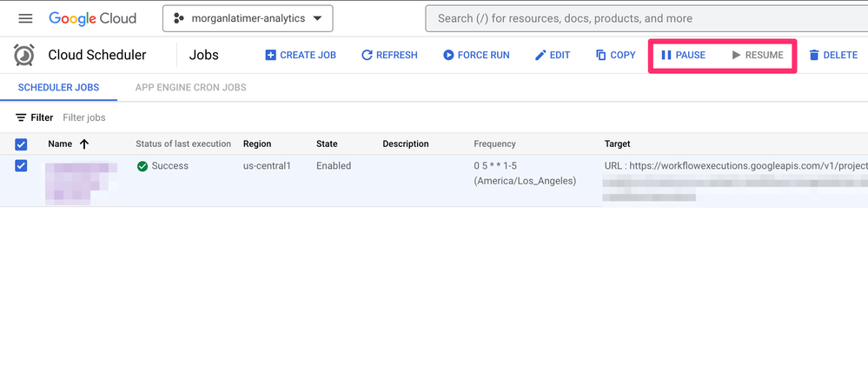Click the Google Cloud logo
This screenshot has height=381, width=868.
92,18
